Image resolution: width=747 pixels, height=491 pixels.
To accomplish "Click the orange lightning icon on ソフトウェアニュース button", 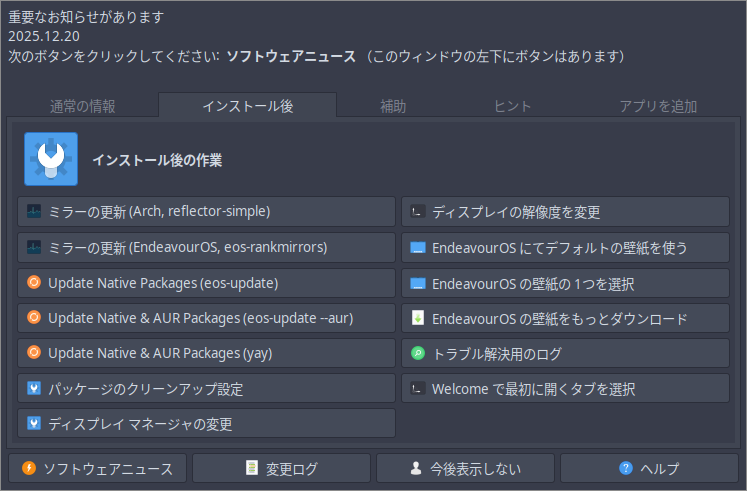I will pyautogui.click(x=29, y=468).
